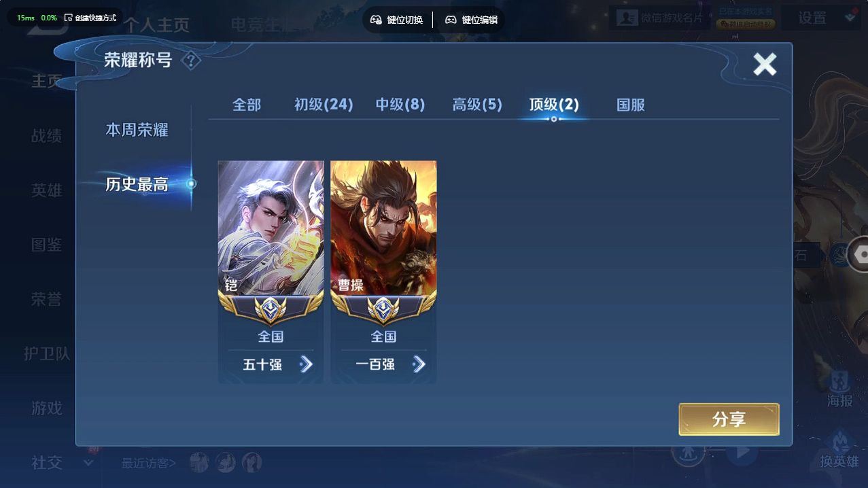868x488 pixels.
Task: Click the 曹操 national rank badge emblem
Action: click(383, 310)
